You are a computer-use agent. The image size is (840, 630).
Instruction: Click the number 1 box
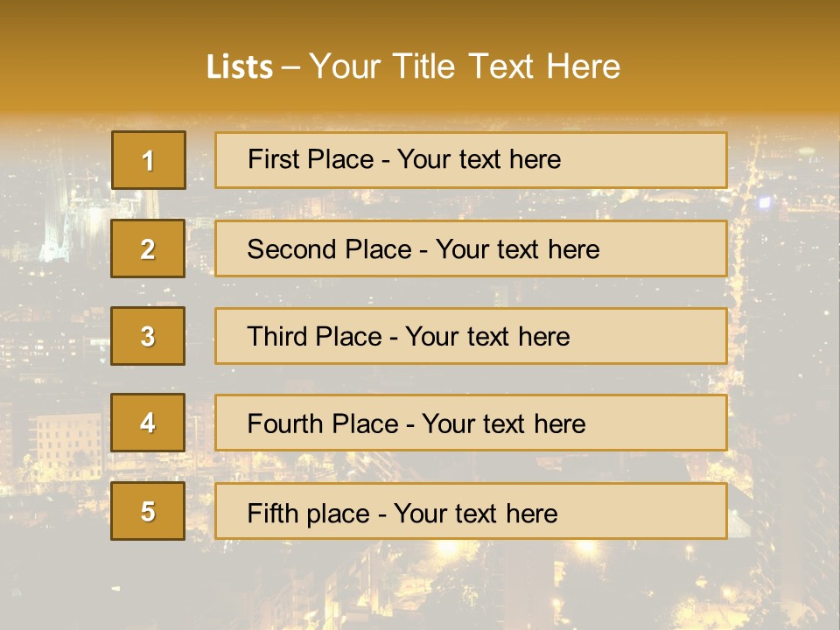pyautogui.click(x=148, y=160)
